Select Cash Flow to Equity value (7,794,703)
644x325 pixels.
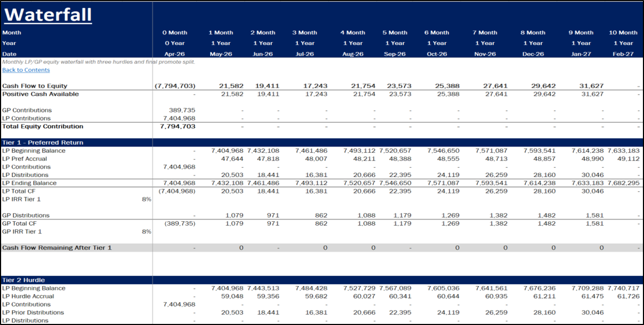[175, 86]
